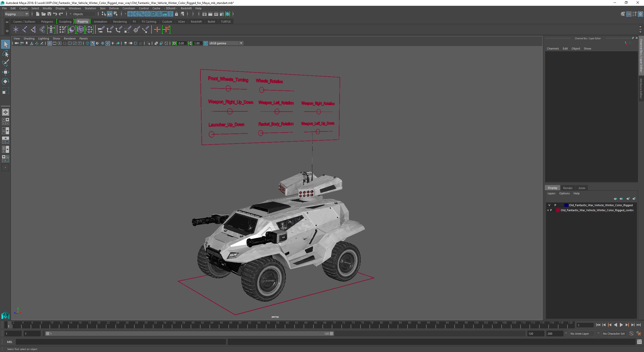Switch to the Polygons shelf tab

pyautogui.click(x=47, y=22)
